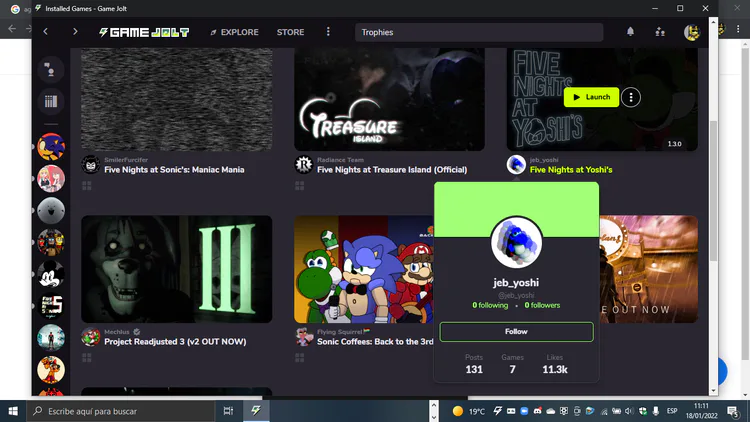Open Windows notification center
Image resolution: width=750 pixels, height=422 pixels.
733,411
